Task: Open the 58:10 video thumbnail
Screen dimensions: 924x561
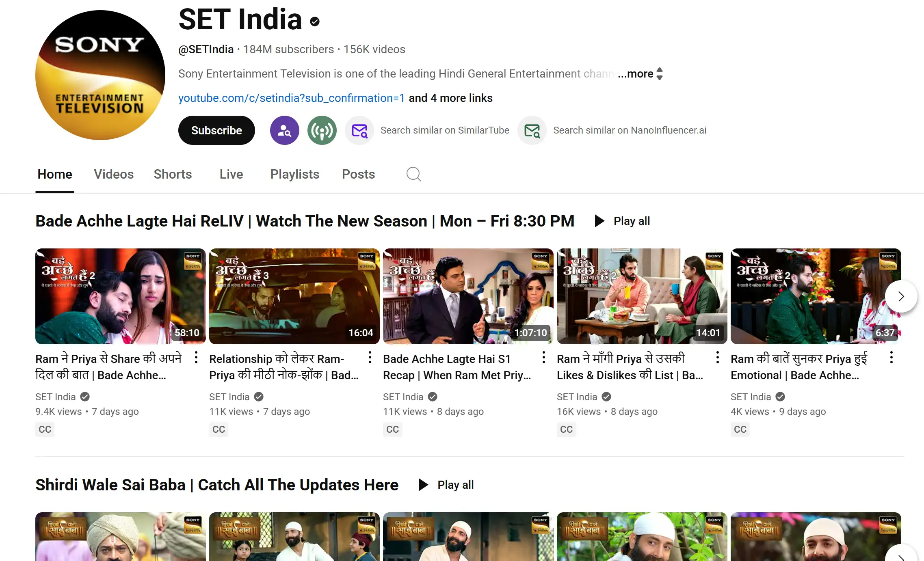Action: (121, 296)
